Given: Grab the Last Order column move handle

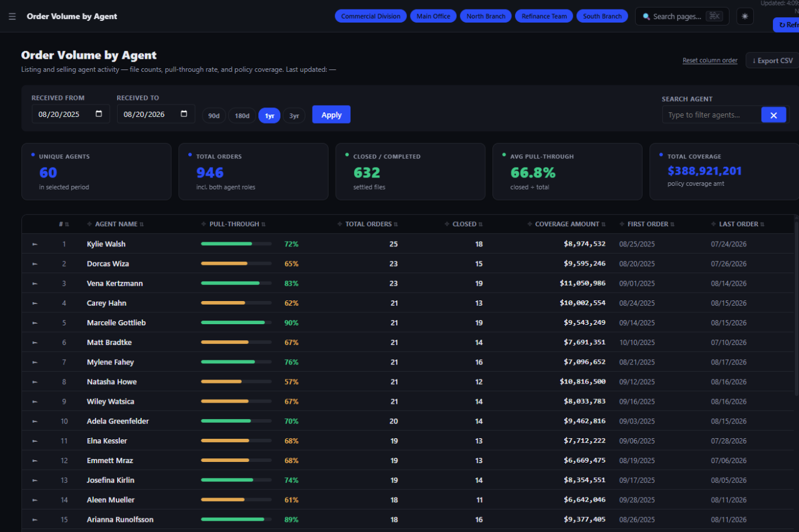Looking at the screenshot, I should (x=714, y=224).
